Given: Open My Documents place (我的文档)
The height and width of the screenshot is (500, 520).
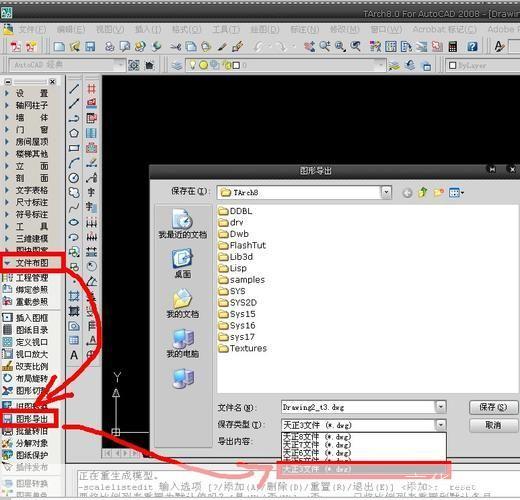Looking at the screenshot, I should click(x=183, y=303).
